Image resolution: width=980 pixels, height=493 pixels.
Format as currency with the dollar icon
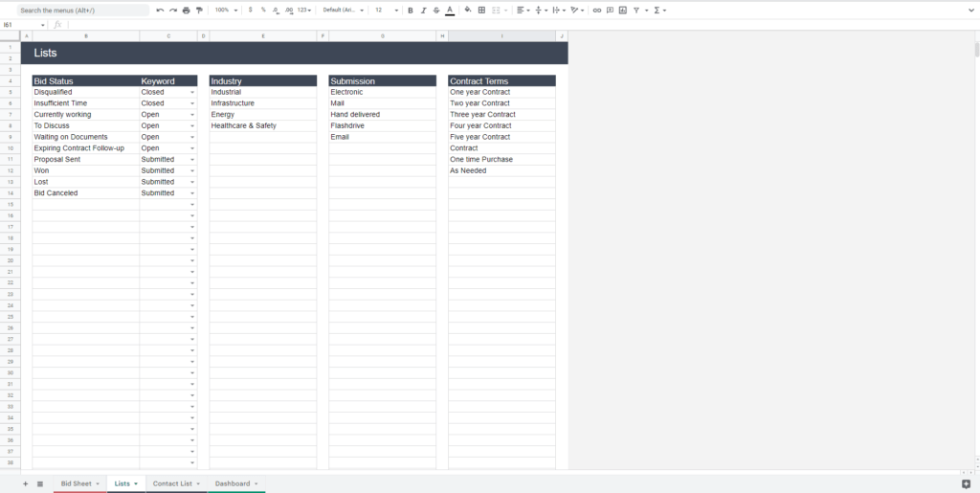251,11
